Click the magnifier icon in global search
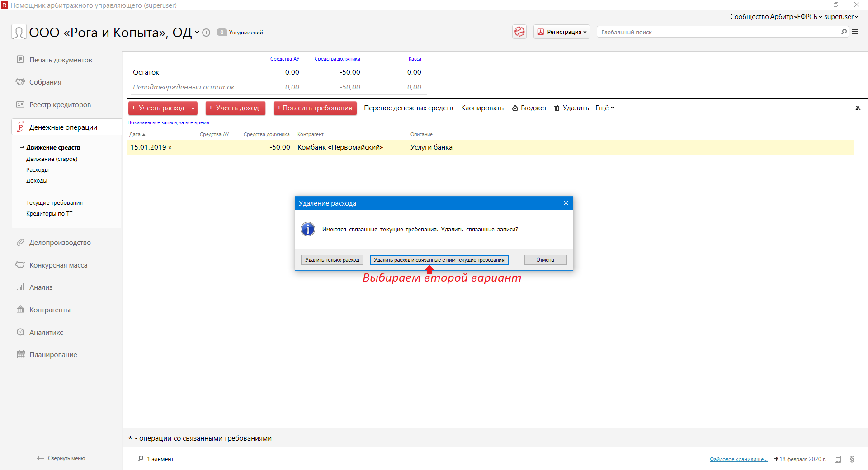868x470 pixels. 844,32
